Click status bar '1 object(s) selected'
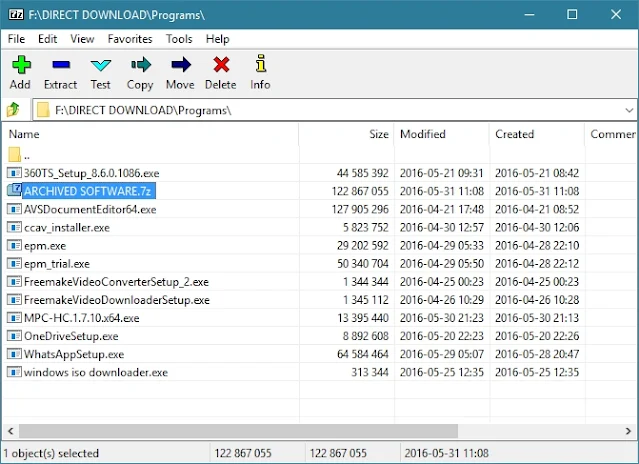 pos(51,453)
